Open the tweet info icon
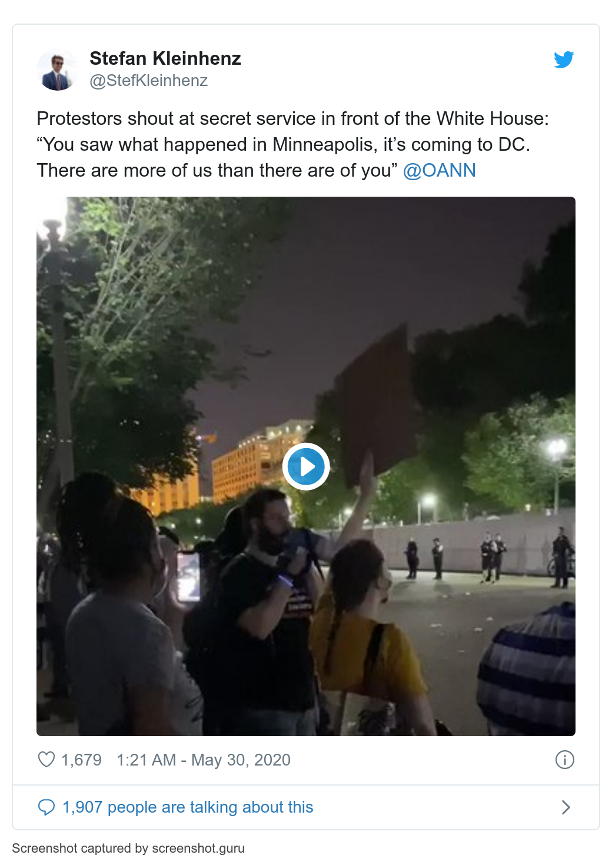 click(x=565, y=760)
